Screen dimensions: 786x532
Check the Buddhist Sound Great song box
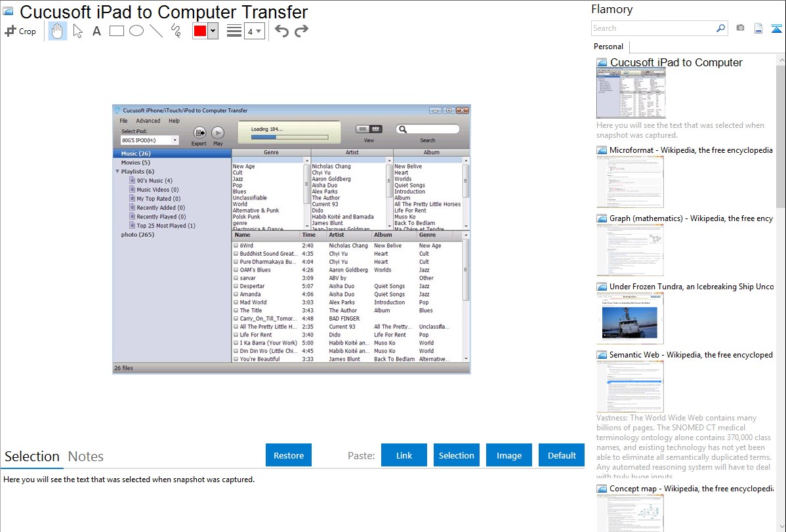point(236,254)
